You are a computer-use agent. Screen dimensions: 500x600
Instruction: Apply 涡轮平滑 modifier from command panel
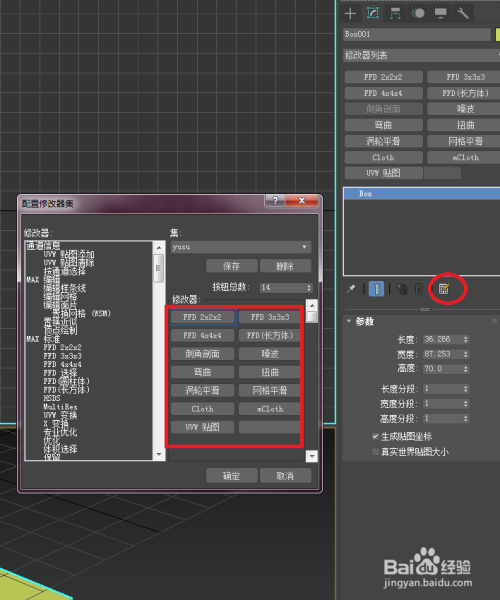point(383,141)
